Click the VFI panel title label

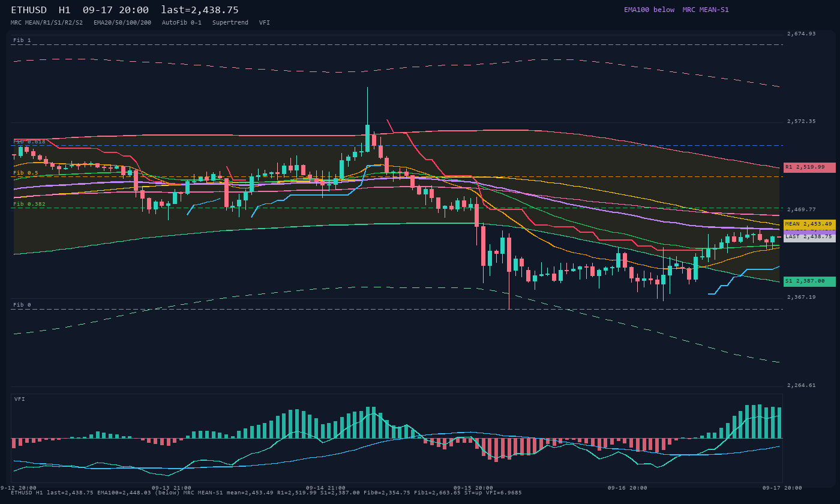tap(20, 399)
